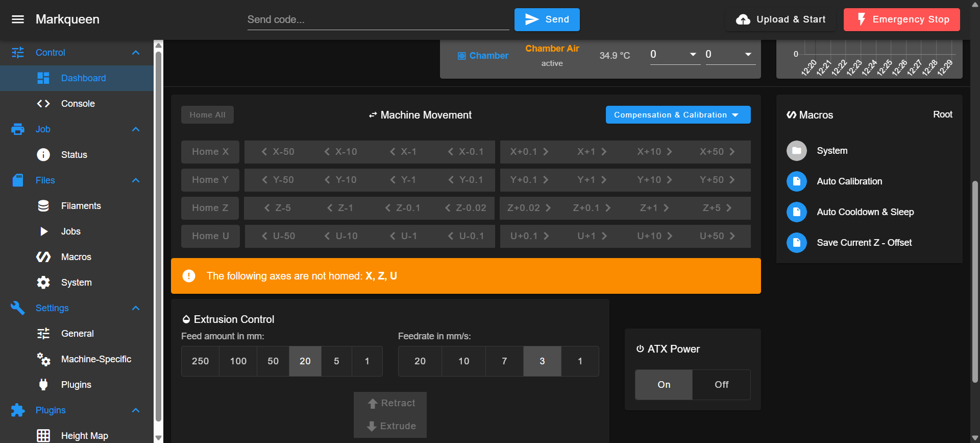
Task: Click the main page vertical scrollbar
Action: [975, 281]
